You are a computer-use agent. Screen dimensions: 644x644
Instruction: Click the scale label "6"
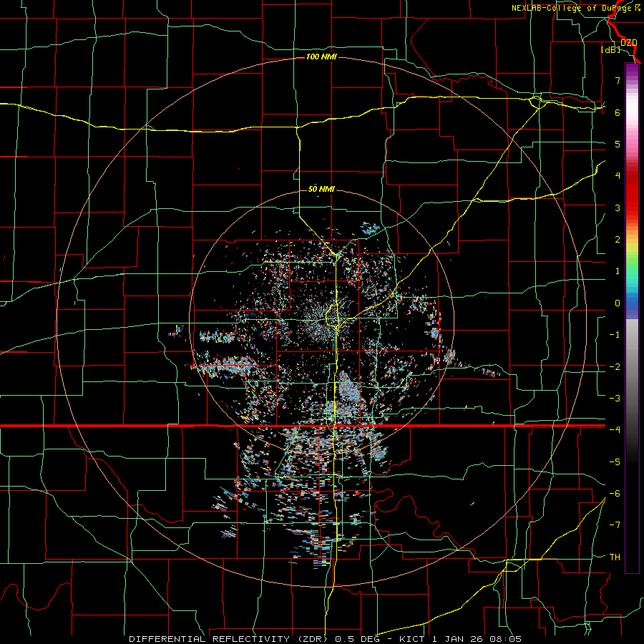(x=618, y=112)
